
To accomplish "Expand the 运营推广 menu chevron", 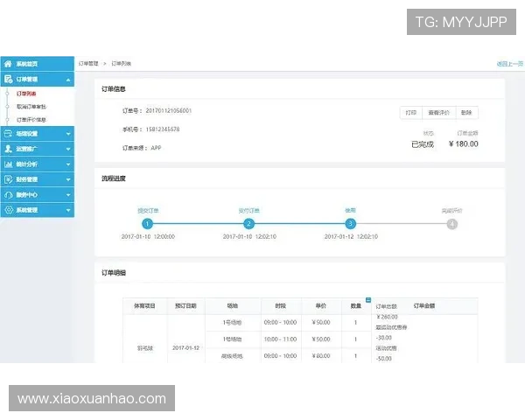I will point(68,149).
